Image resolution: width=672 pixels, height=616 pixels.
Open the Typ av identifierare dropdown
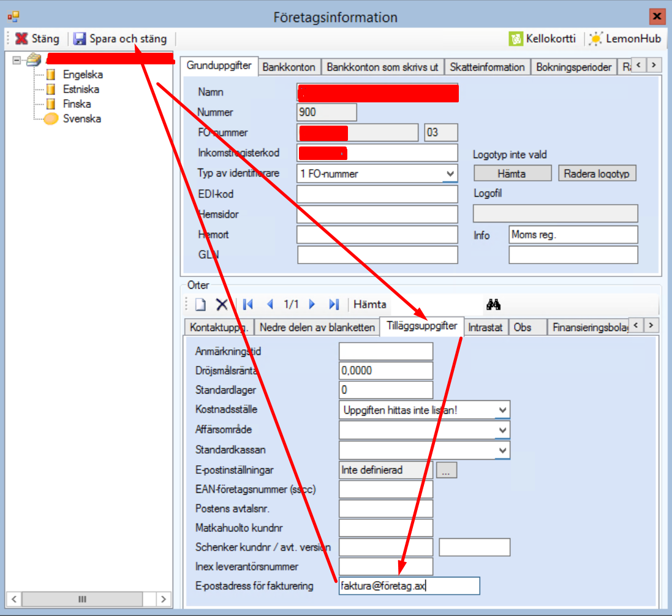tap(450, 173)
